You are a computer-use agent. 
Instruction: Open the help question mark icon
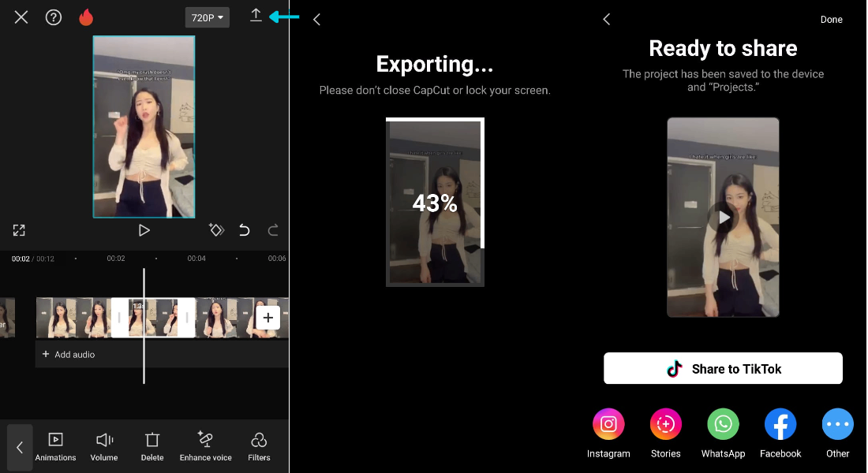(x=53, y=17)
